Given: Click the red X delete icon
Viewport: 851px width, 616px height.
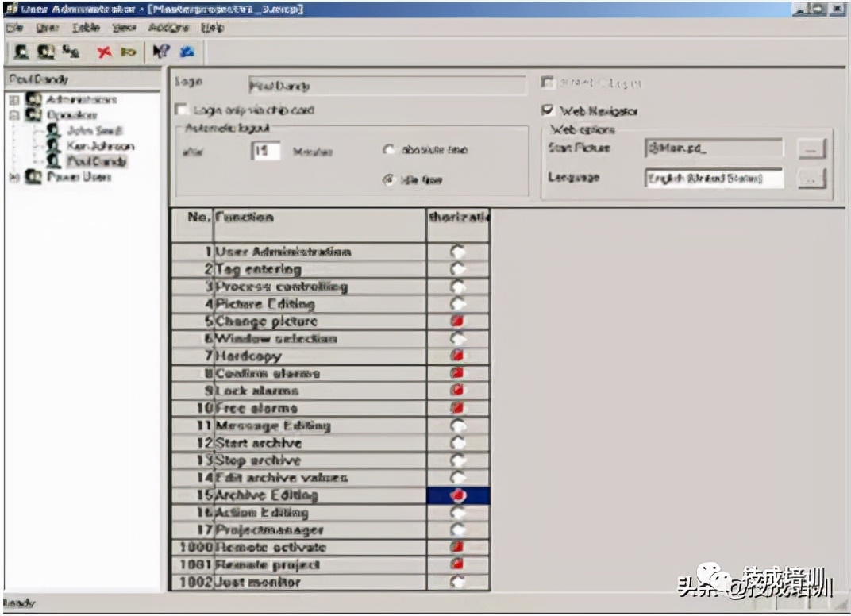Looking at the screenshot, I should pos(104,52).
